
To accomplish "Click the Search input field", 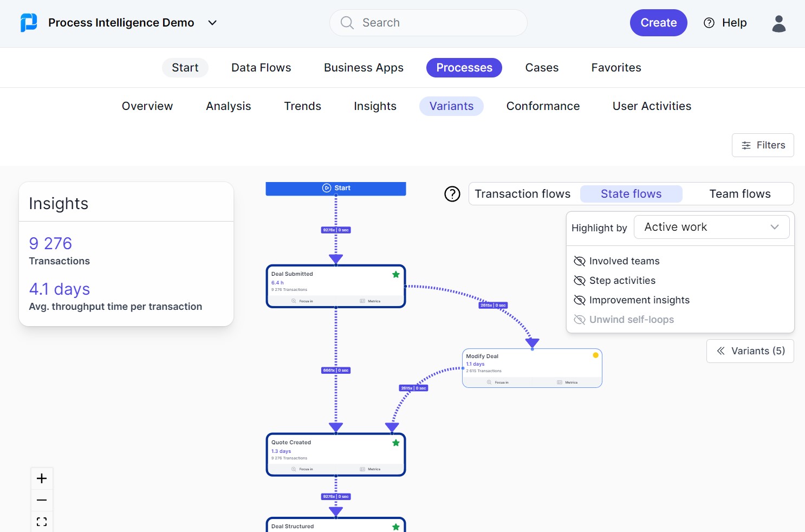I will click(428, 23).
